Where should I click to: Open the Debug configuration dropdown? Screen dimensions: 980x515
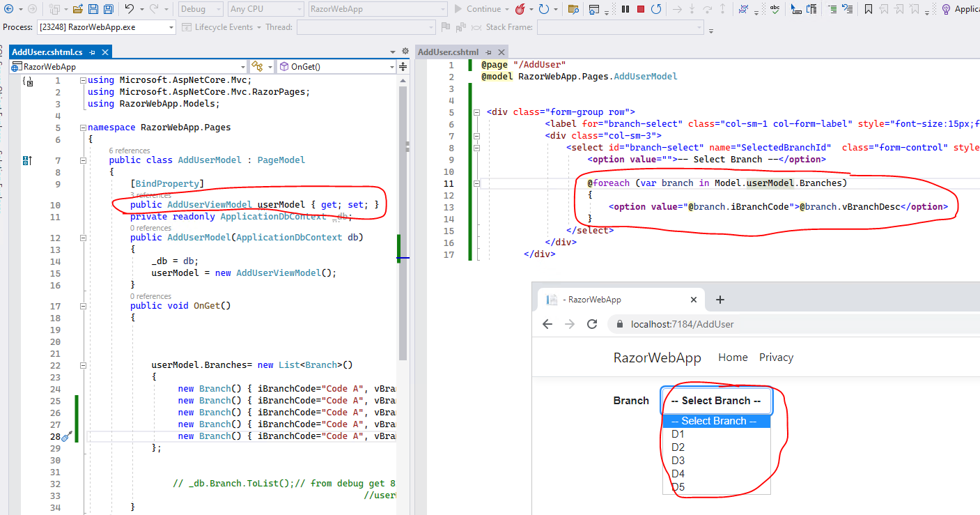201,9
